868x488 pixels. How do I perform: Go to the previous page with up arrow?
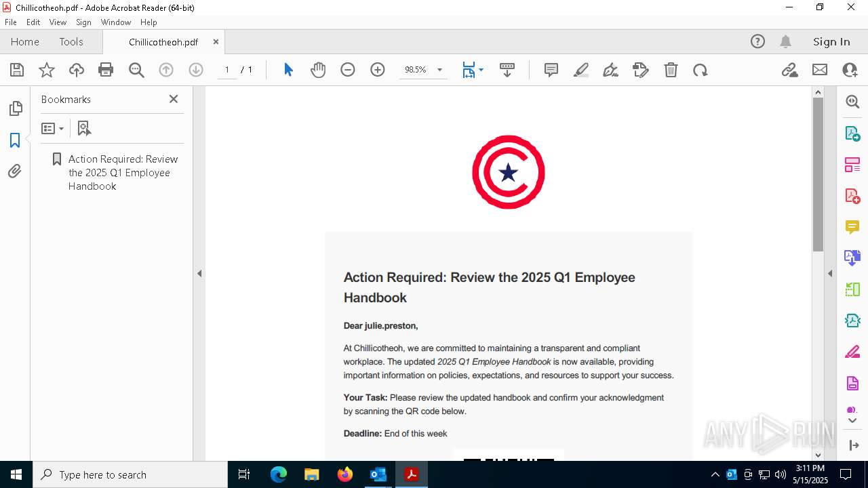pyautogui.click(x=166, y=70)
